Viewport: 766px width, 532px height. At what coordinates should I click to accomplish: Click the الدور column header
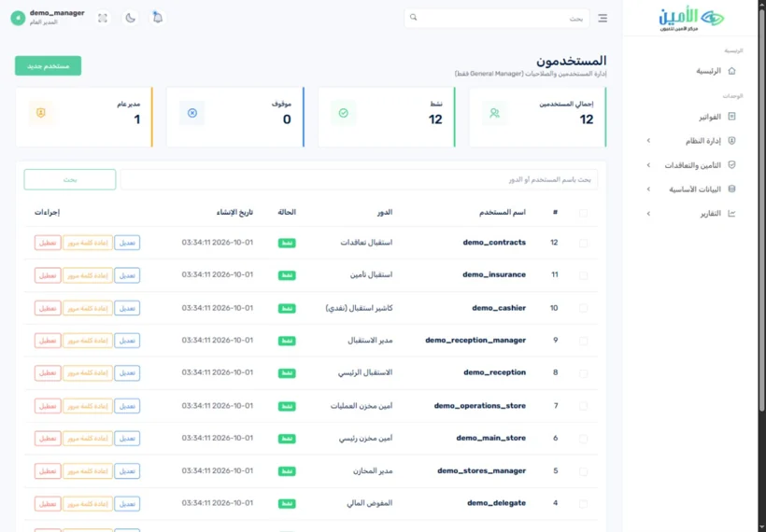pos(385,212)
